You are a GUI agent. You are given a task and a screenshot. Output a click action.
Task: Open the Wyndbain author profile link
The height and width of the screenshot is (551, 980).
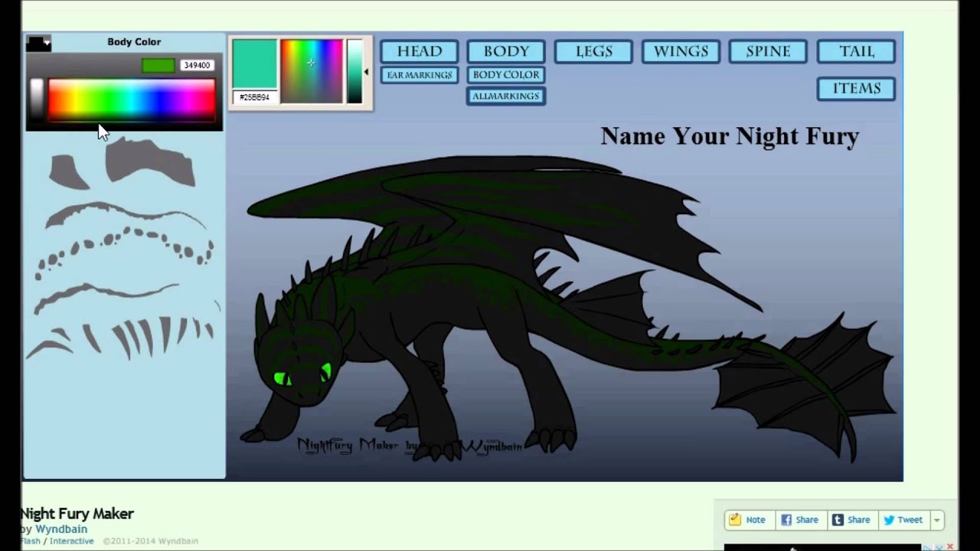(x=61, y=529)
